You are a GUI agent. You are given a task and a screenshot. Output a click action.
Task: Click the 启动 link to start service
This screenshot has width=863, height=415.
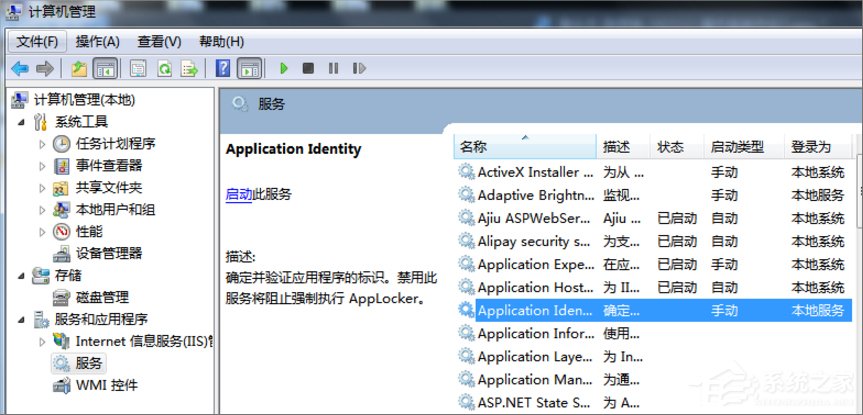(238, 194)
